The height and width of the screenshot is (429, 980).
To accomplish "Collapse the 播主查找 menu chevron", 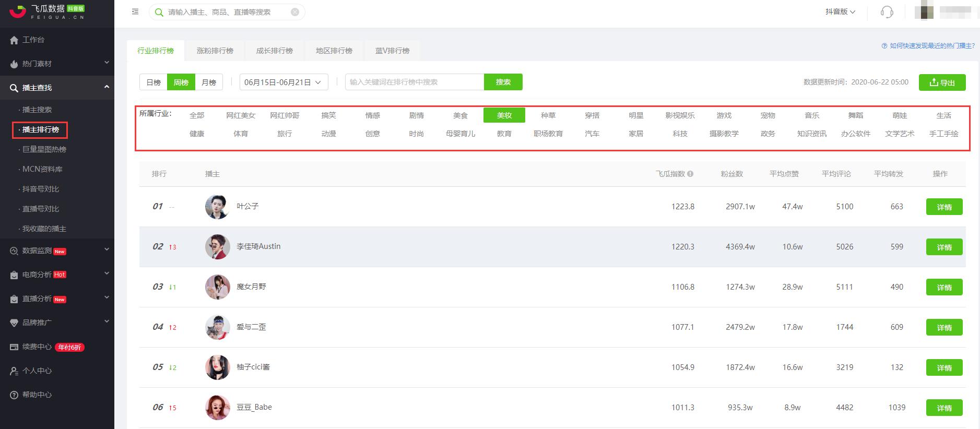I will [107, 87].
